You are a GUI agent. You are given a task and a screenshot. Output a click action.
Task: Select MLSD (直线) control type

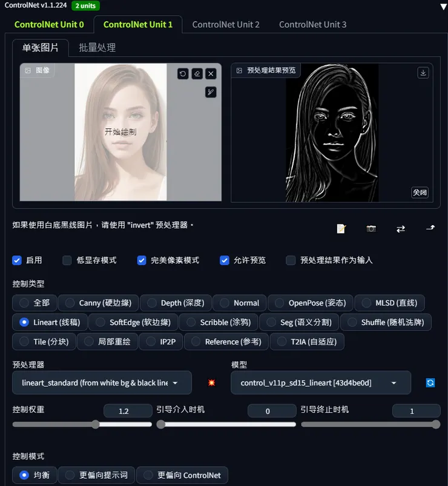point(390,303)
